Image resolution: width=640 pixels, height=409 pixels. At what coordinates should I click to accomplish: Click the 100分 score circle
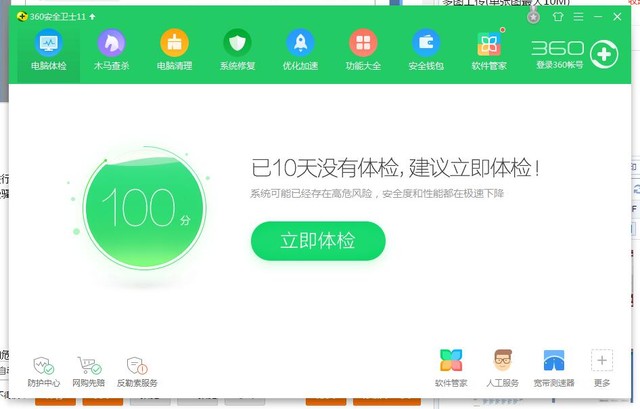pyautogui.click(x=144, y=208)
